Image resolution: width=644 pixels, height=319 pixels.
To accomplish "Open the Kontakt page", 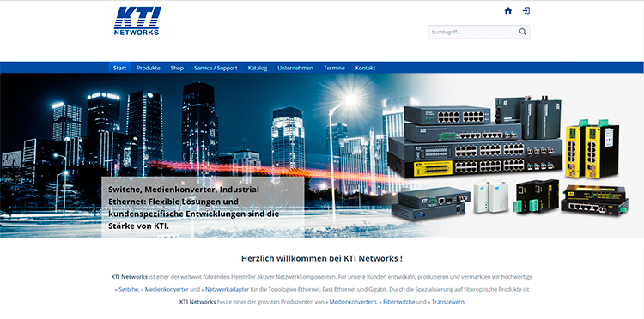I will (x=365, y=68).
